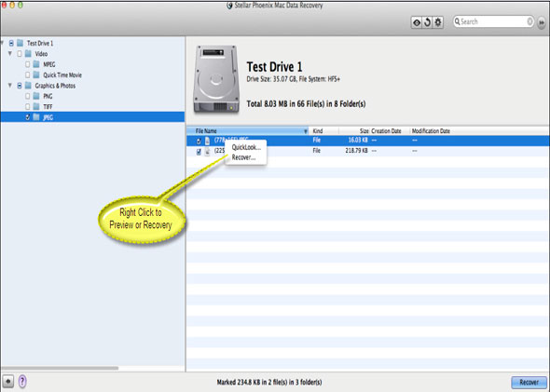The width and height of the screenshot is (550, 392).
Task: Click the 218.79 KB size cell
Action: point(356,151)
